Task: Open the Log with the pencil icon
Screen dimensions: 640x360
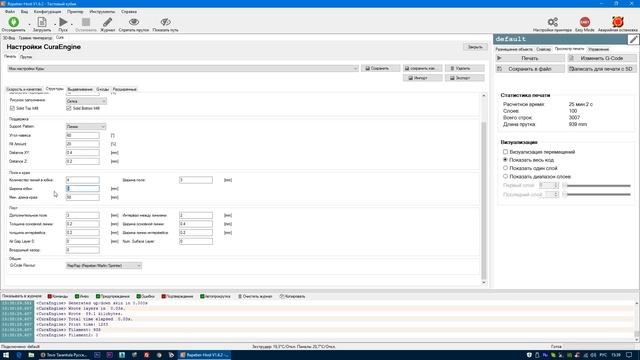Action: click(x=107, y=22)
